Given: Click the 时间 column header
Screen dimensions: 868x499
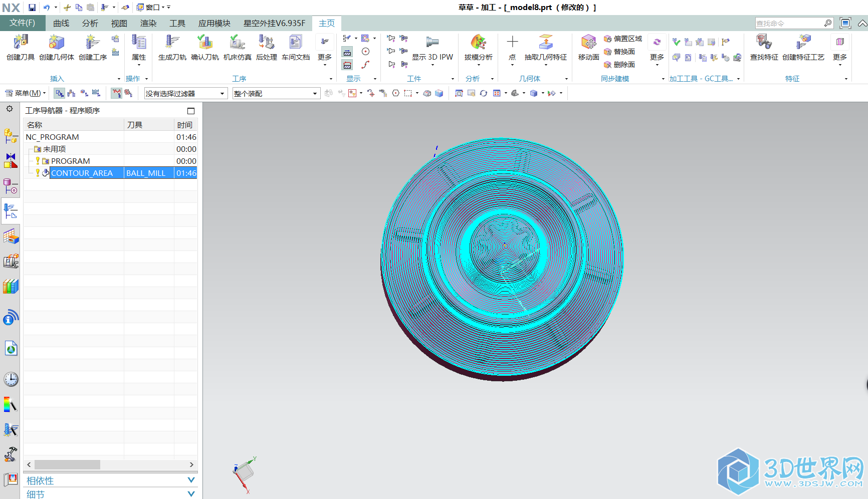Looking at the screenshot, I should pyautogui.click(x=185, y=125).
